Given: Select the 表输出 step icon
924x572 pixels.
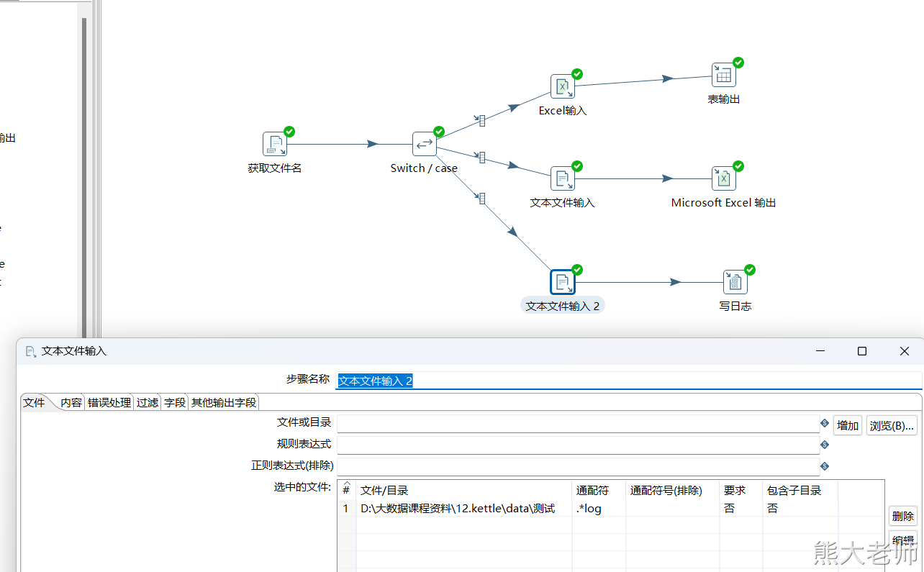Looking at the screenshot, I should click(724, 75).
